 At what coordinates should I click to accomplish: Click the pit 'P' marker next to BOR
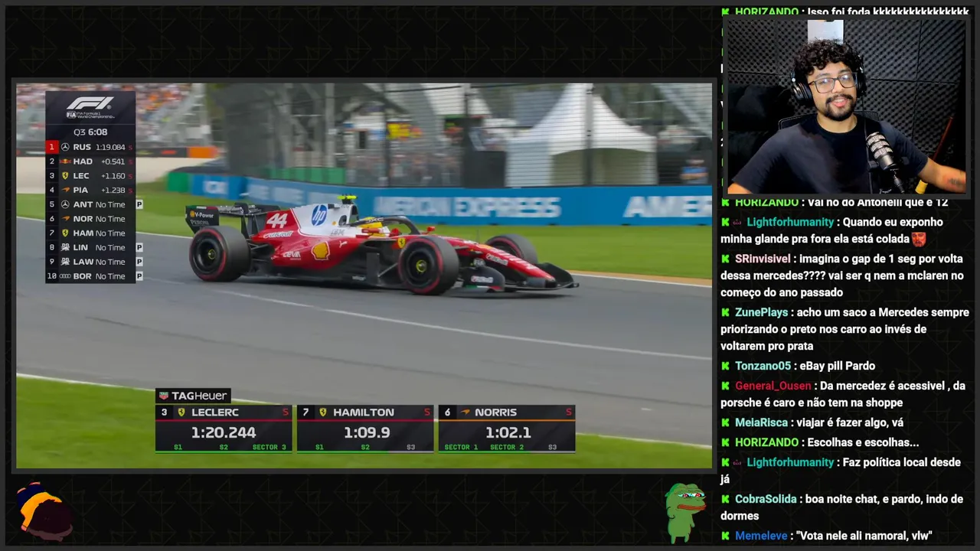point(139,276)
